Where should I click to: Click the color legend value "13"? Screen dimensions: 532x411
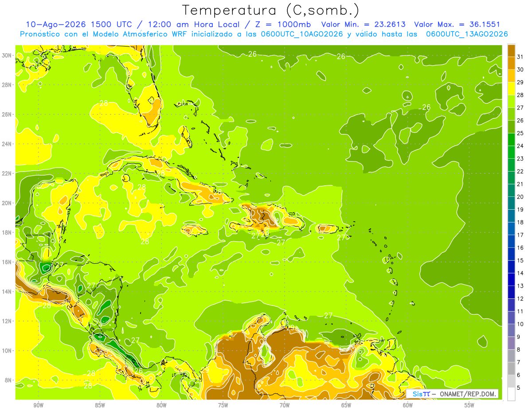520,286
